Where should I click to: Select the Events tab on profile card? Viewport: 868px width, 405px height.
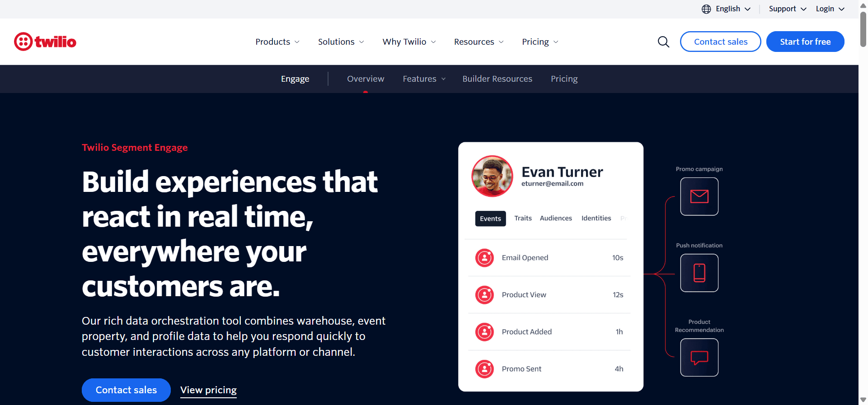click(490, 219)
